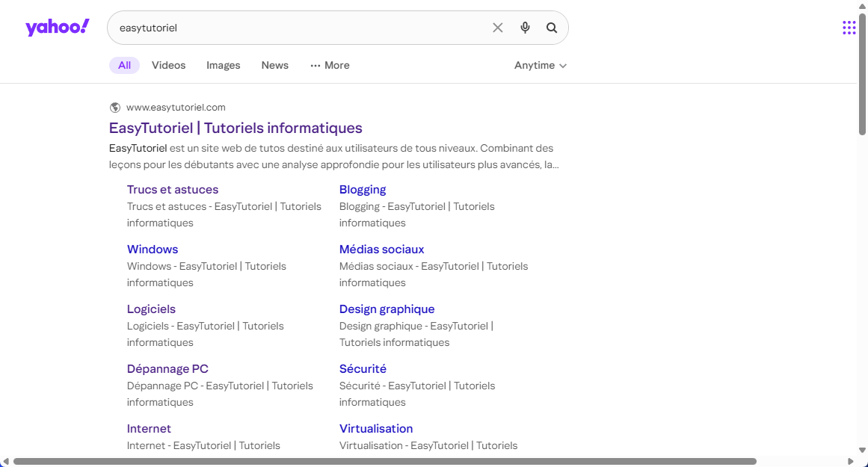The height and width of the screenshot is (467, 868).
Task: Visit the Blogging sitelink
Action: coord(363,190)
